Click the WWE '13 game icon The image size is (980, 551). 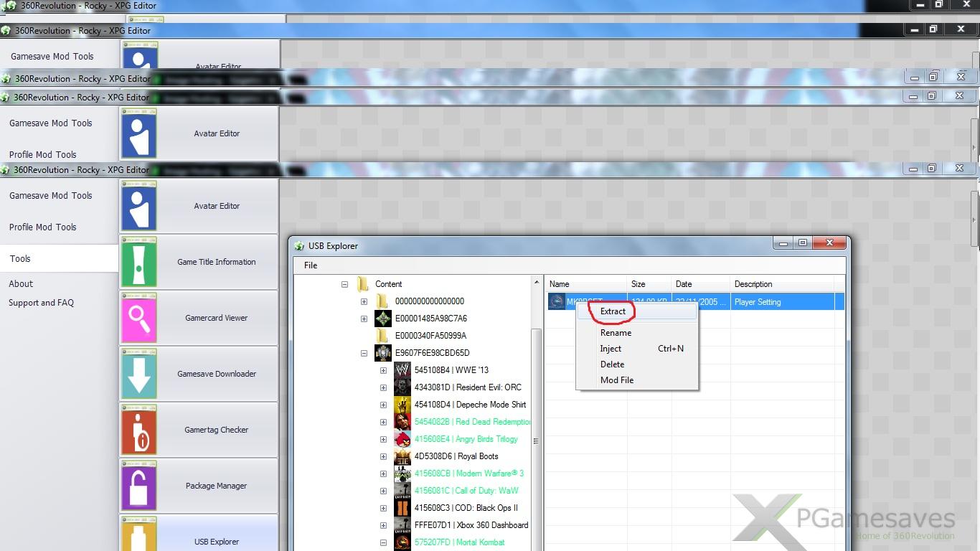[x=402, y=370]
